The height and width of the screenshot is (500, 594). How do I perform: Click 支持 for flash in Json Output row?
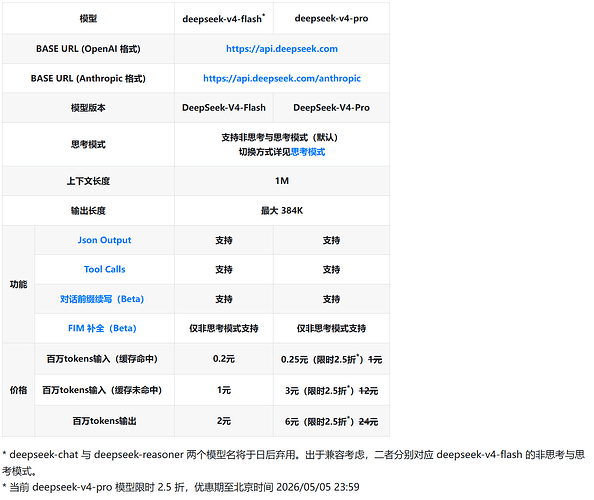click(224, 240)
